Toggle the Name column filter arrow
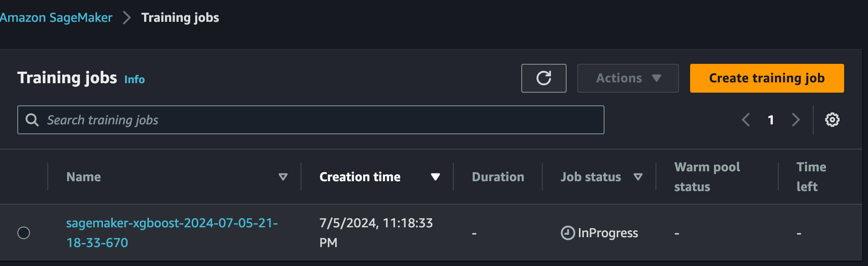 283,177
